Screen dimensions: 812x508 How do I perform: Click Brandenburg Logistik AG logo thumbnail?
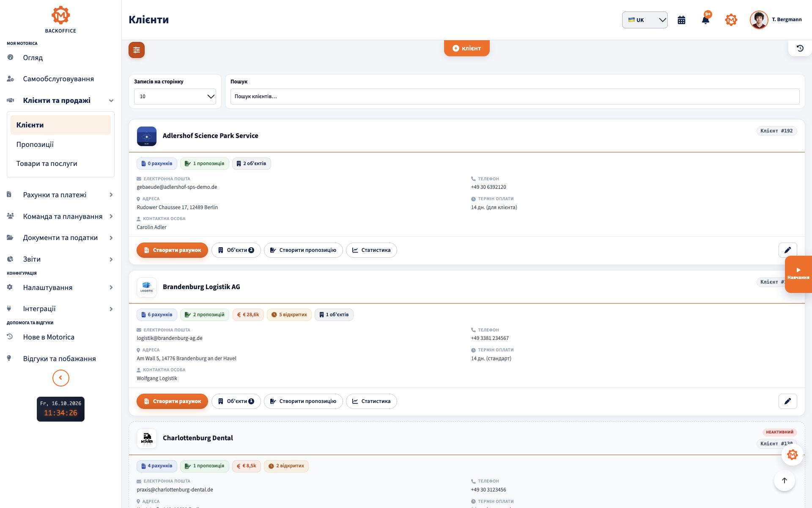click(x=147, y=287)
